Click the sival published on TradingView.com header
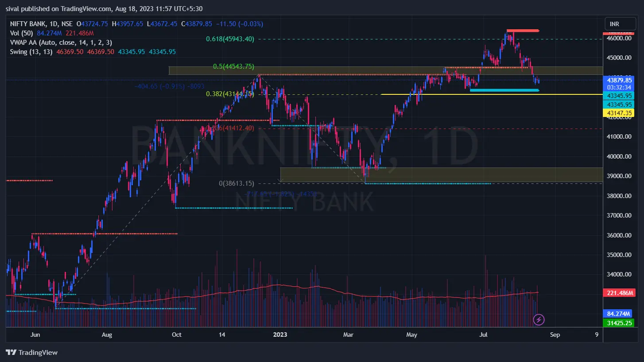Viewport: 644px width, 362px height. tap(104, 9)
